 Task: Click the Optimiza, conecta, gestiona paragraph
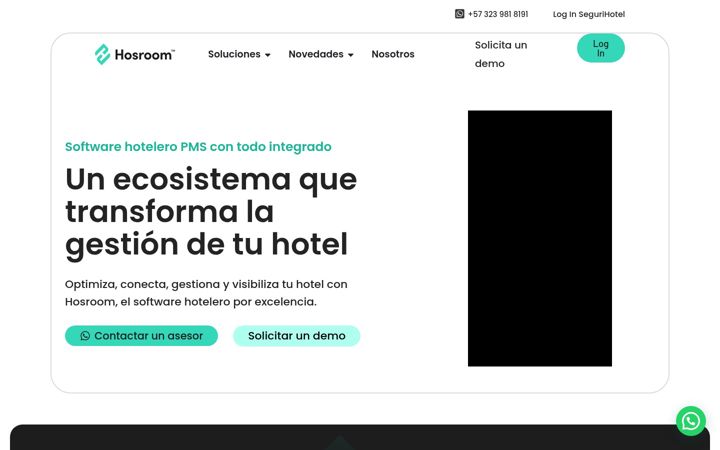(x=206, y=293)
